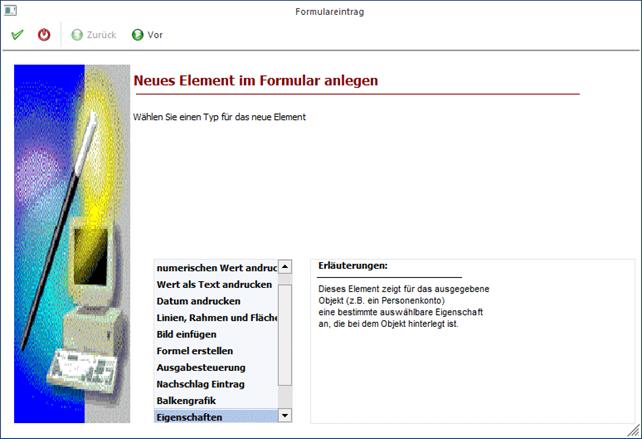Choose 'Datum andrucken' element type
This screenshot has height=439, width=642.
[x=198, y=301]
